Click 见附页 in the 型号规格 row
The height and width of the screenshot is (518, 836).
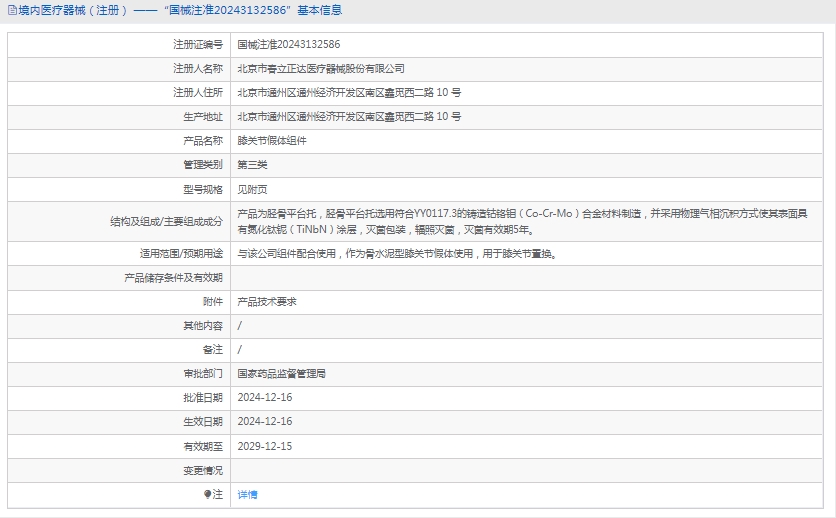coord(252,189)
